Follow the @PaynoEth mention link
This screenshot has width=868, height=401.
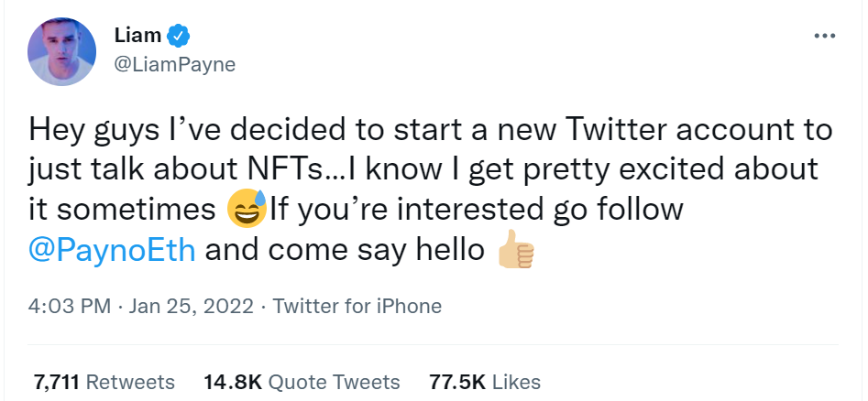114,250
